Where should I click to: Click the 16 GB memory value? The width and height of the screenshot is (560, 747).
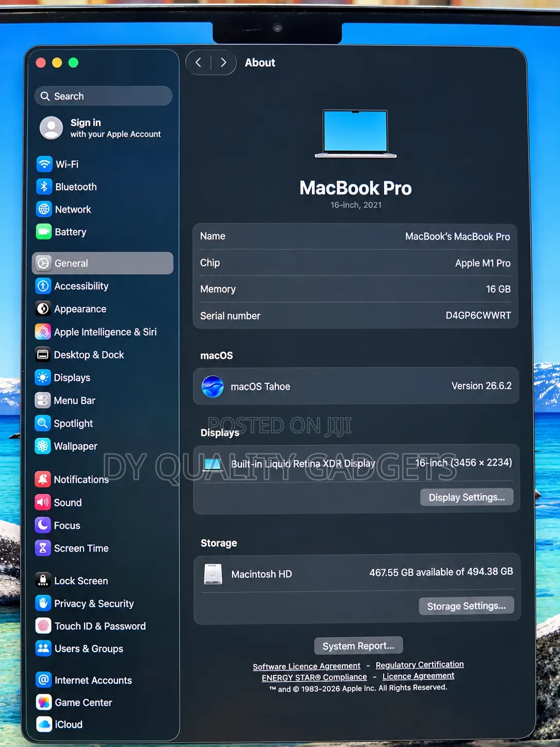(x=498, y=289)
